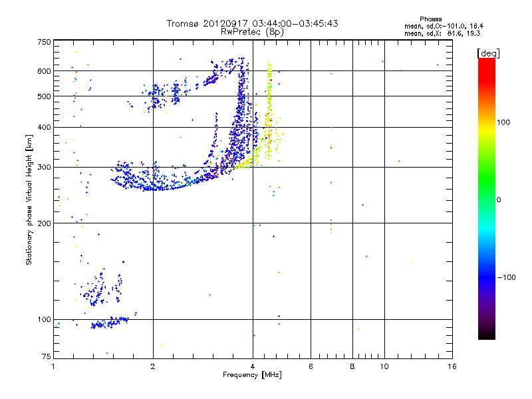532x399 pixels.
Task: Click the colorbar label '0'
Action: pos(499,200)
